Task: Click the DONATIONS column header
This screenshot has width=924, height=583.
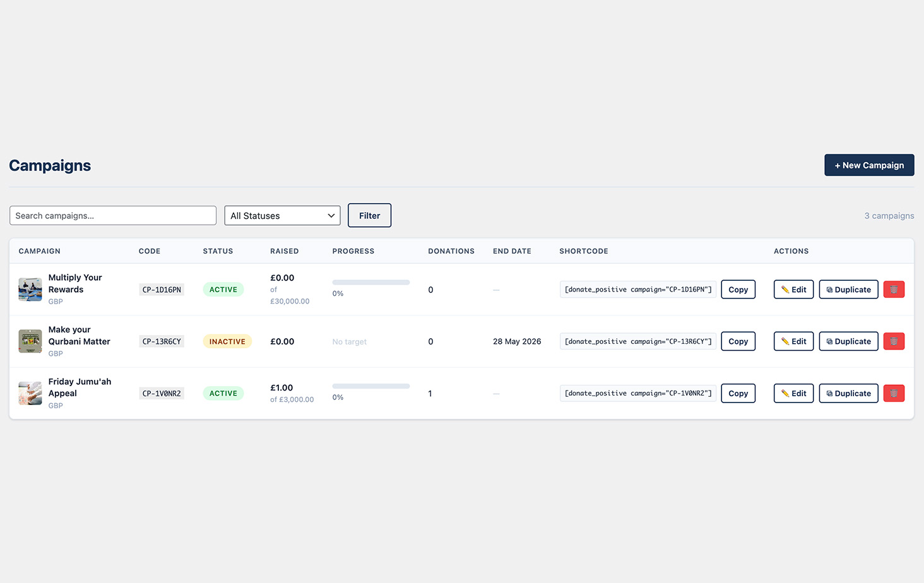Action: coord(451,251)
